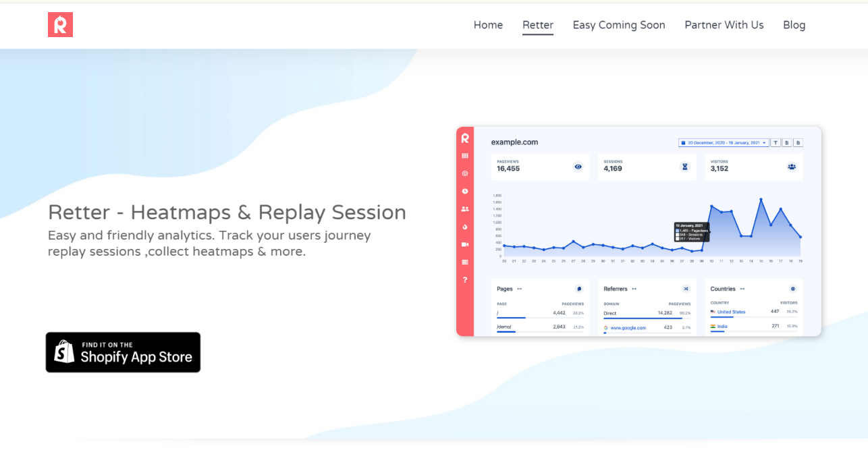Select the list rows icon in sidebar
868x475 pixels.
point(465,262)
